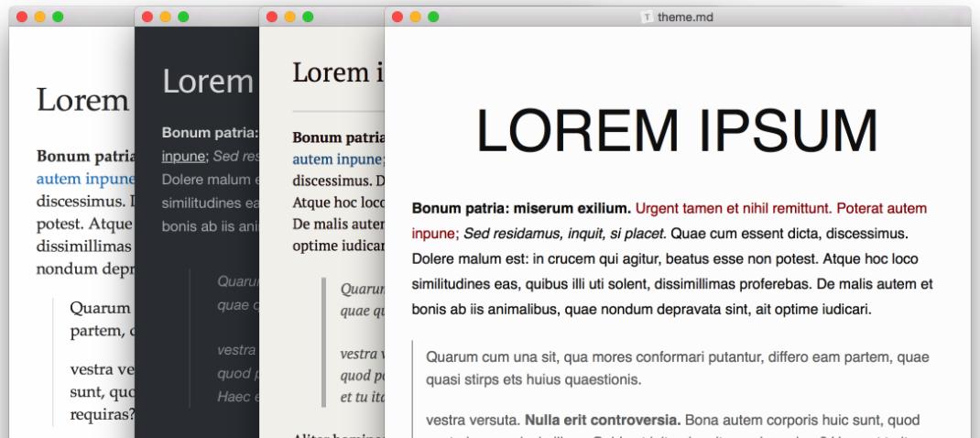Click bold 'Nulla erit controversia.' in the blockquote
980x438 pixels.
point(604,420)
